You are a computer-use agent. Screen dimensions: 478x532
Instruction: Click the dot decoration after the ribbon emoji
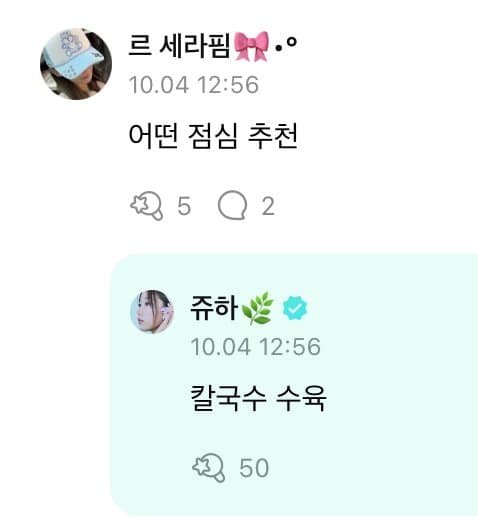[x=286, y=45]
